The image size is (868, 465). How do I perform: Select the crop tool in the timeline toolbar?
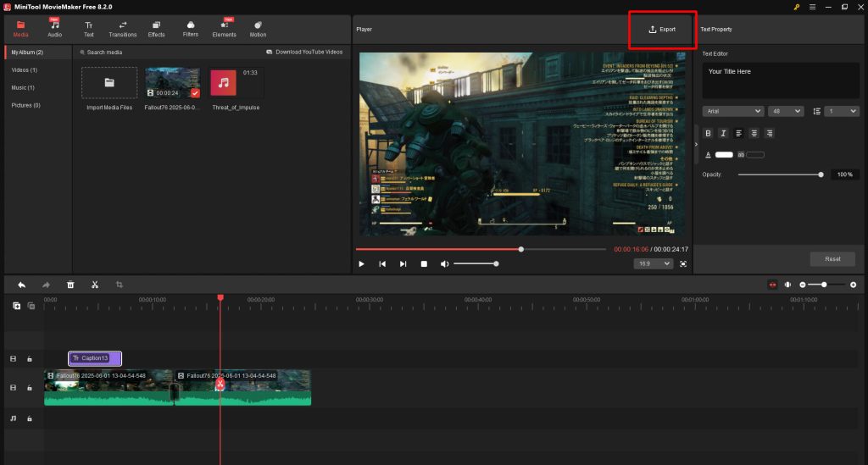(119, 285)
